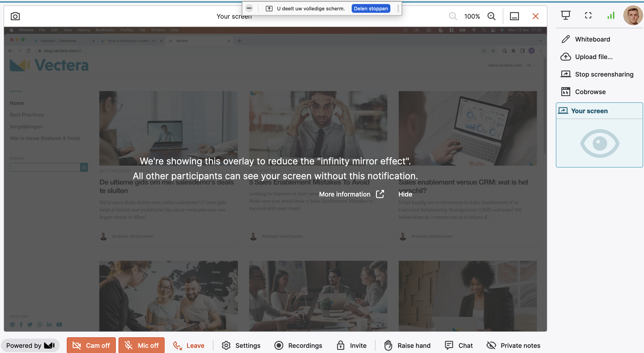Leave the meeting

189,345
